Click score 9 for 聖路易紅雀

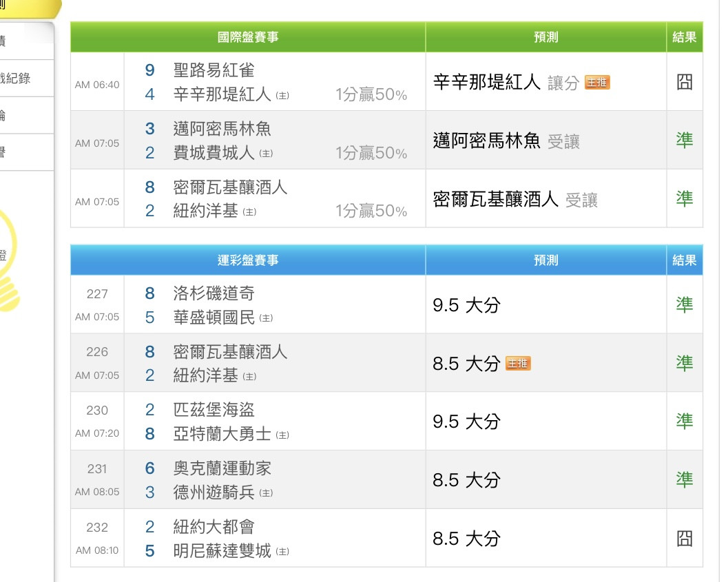(x=149, y=70)
